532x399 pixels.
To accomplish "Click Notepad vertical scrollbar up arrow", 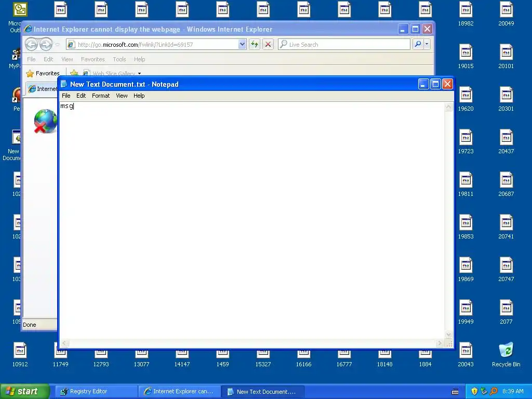I will tap(448, 107).
